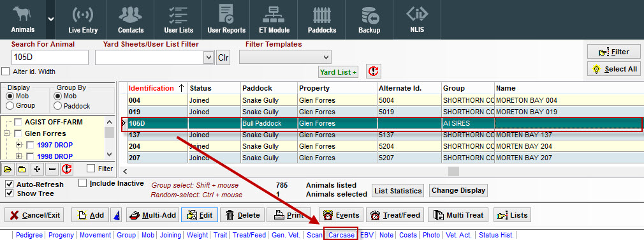Switch to the Pedigree tab
Image resolution: width=644 pixels, height=240 pixels.
(29, 235)
